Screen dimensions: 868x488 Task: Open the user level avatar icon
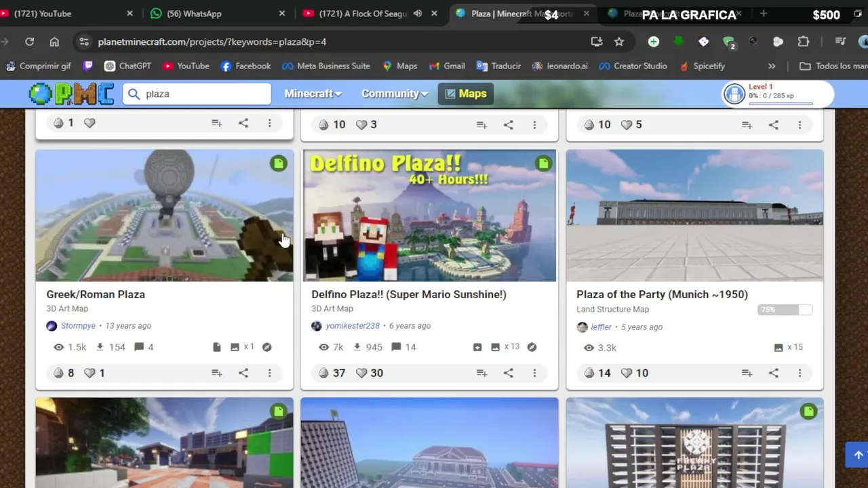pos(734,94)
